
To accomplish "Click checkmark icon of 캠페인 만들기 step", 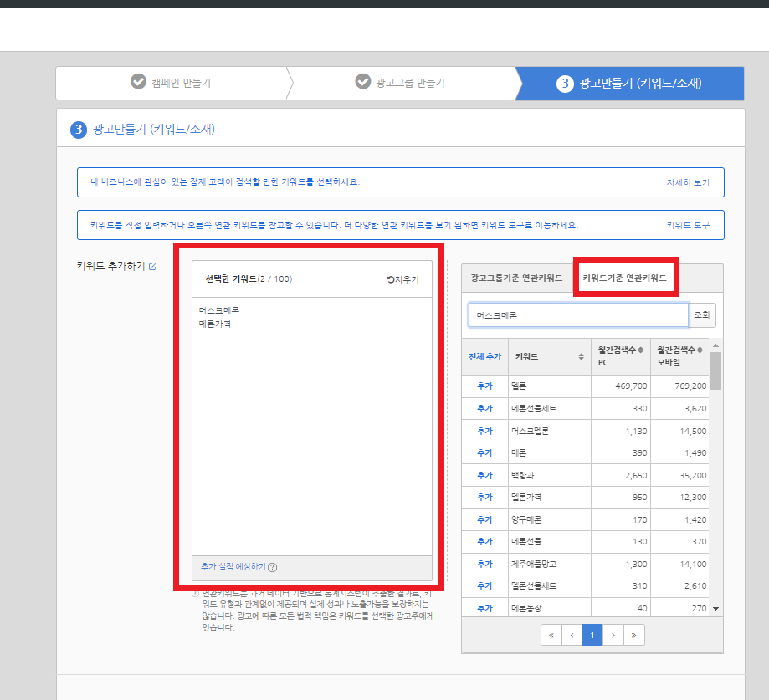I will pos(138,81).
